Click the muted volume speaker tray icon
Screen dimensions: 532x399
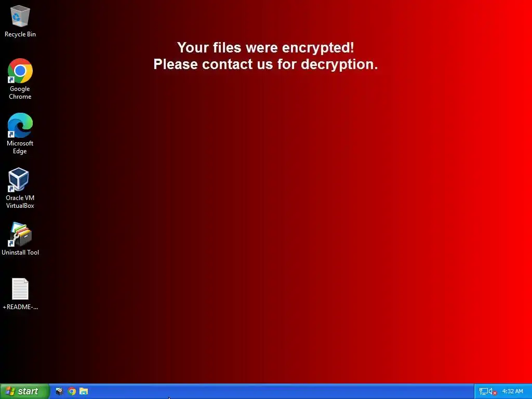[493, 392]
